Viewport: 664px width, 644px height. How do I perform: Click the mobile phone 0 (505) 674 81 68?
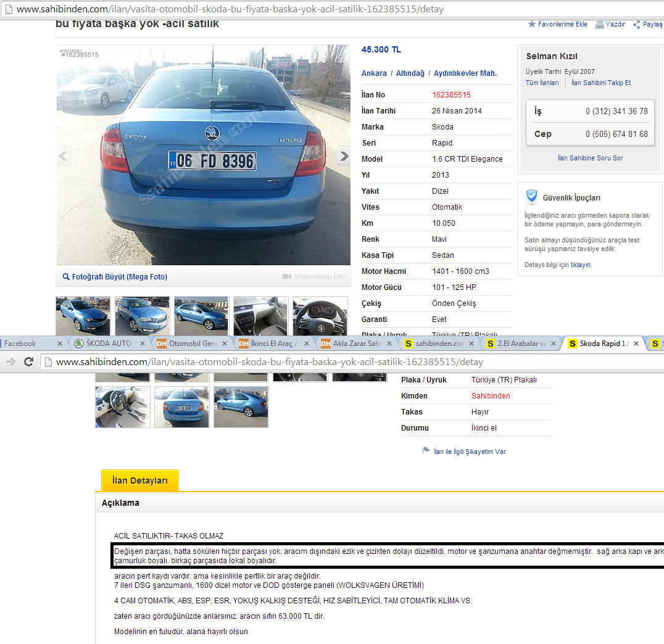[x=616, y=134]
